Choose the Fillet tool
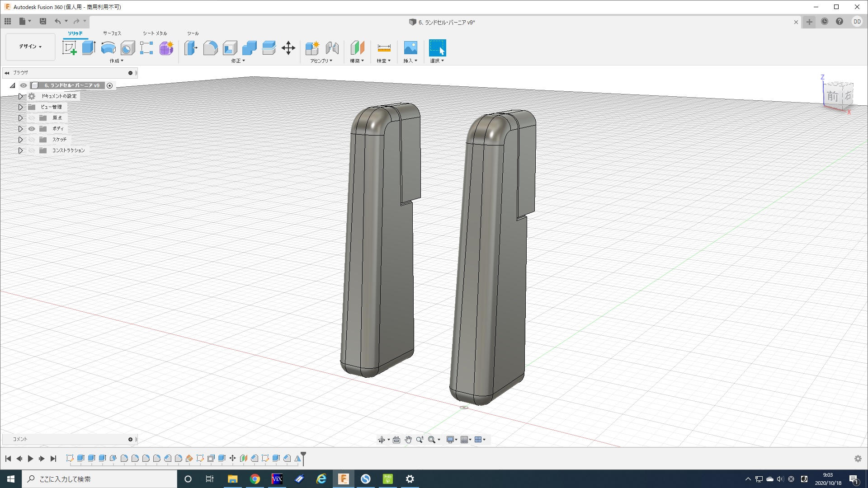Image resolution: width=868 pixels, height=488 pixels. pos(210,47)
